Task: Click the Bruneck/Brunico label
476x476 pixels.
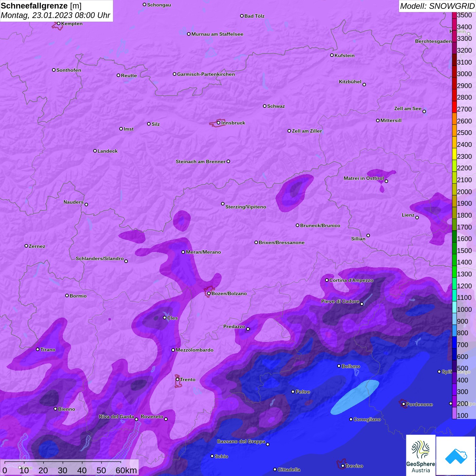Action: coord(320,225)
